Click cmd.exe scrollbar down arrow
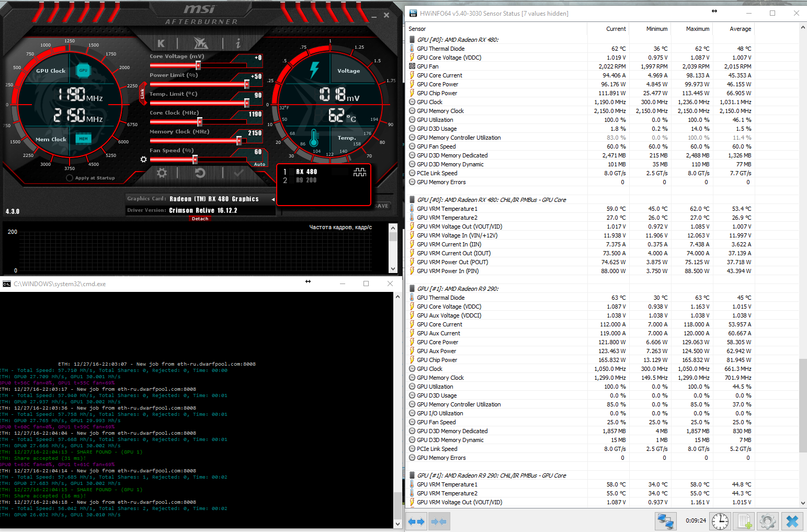The height and width of the screenshot is (532, 807). pyautogui.click(x=397, y=524)
